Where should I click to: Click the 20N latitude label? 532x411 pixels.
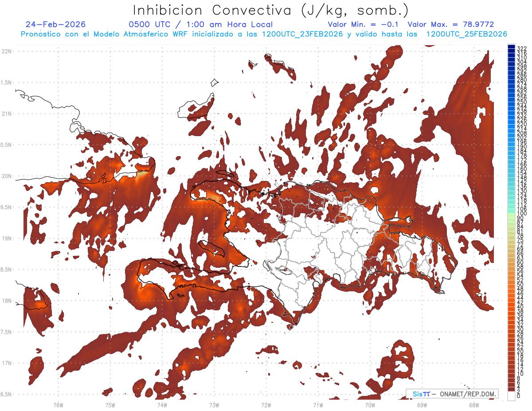coord(6,176)
